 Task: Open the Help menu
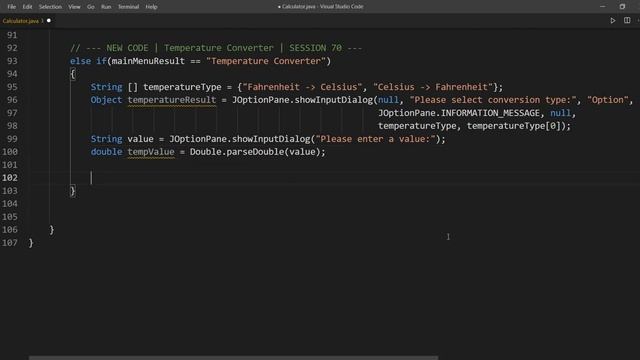(x=151, y=7)
